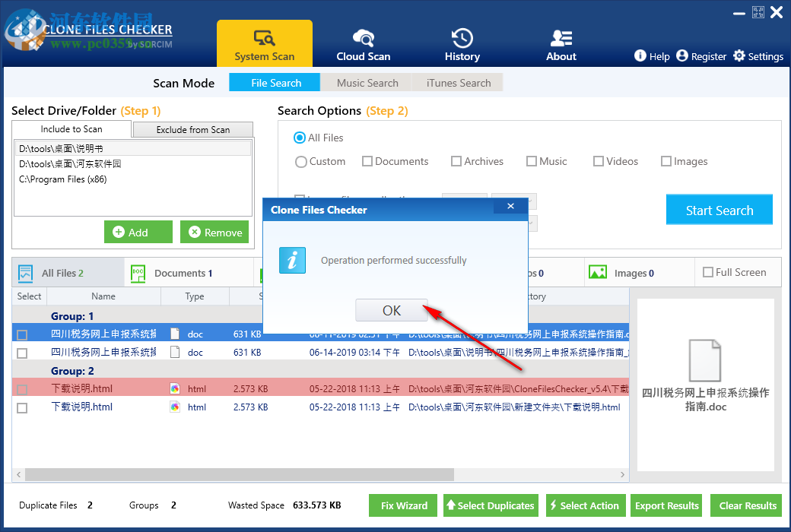Open the Help section
Viewport: 791px width, 532px height.
pos(651,55)
